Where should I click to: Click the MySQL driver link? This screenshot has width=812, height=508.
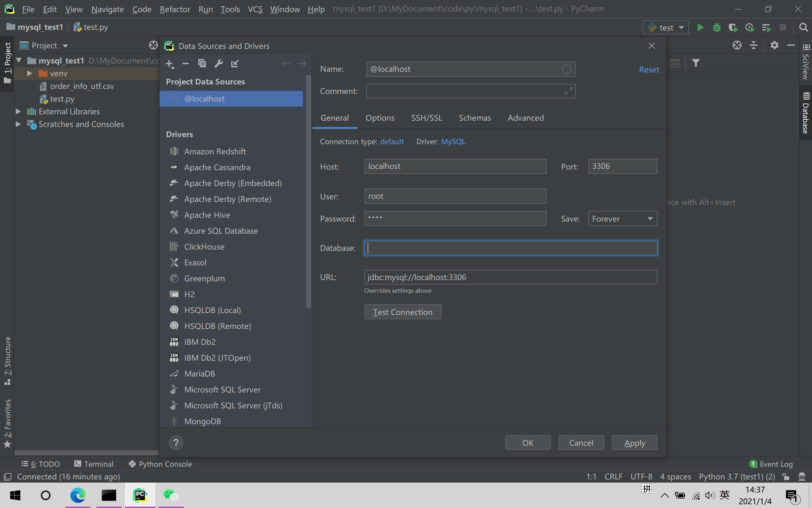[x=453, y=142]
